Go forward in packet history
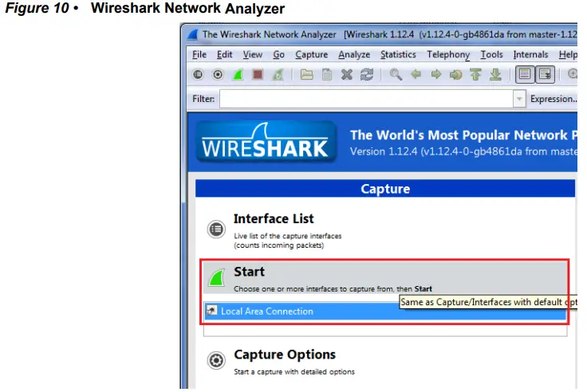587x392 pixels. (435, 74)
